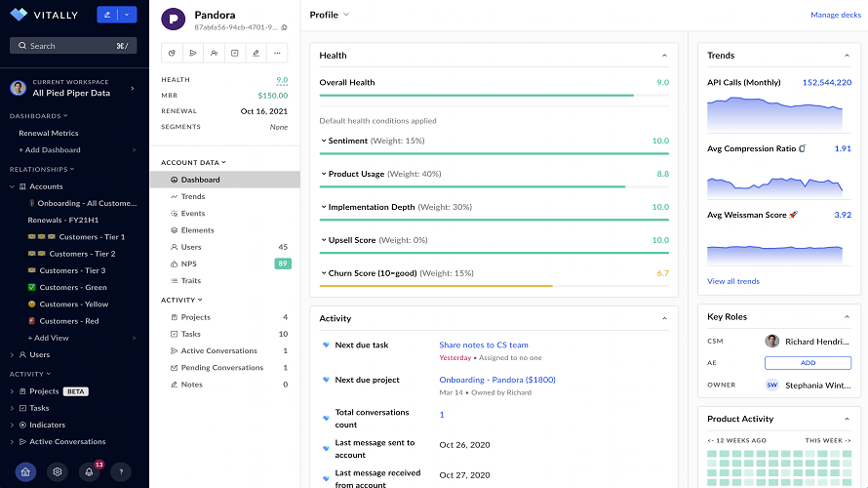Open the help question mark icon

[x=121, y=472]
